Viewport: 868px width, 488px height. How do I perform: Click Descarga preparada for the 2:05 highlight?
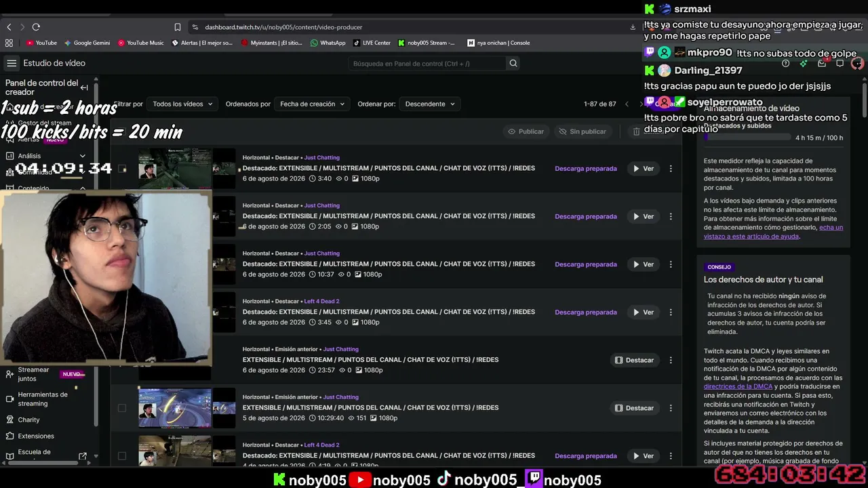point(586,216)
